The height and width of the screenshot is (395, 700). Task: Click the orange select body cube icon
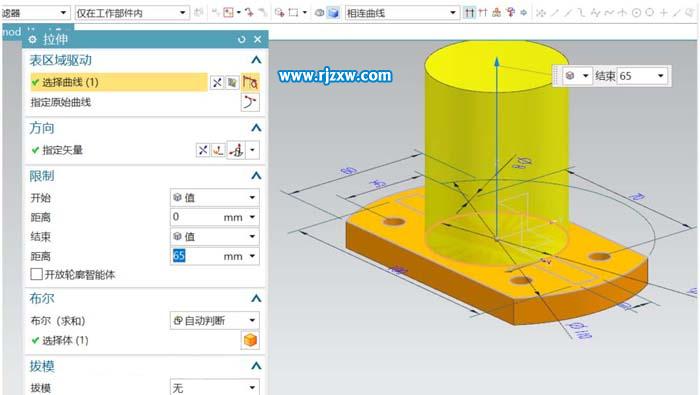coord(250,340)
